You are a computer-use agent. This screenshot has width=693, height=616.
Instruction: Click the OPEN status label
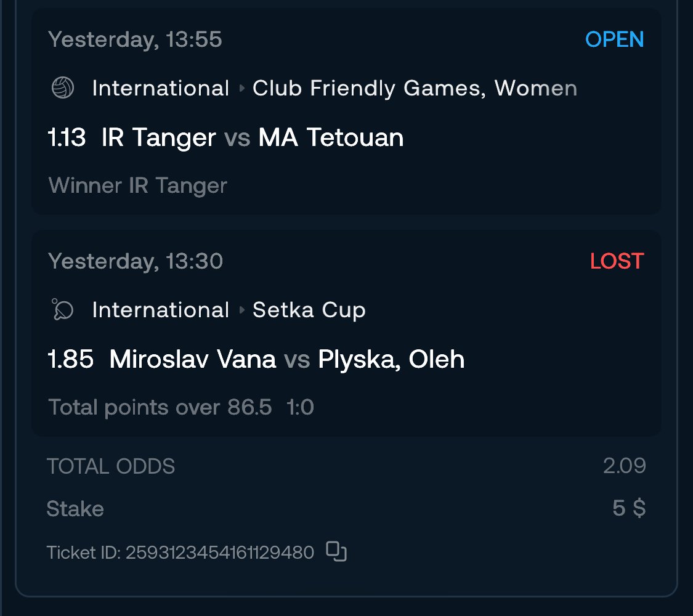point(614,39)
